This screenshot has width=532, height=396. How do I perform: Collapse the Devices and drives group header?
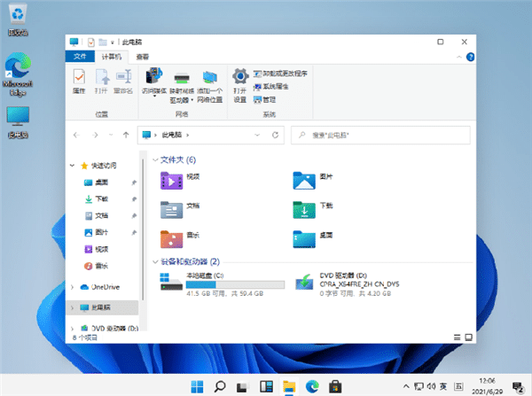point(155,261)
